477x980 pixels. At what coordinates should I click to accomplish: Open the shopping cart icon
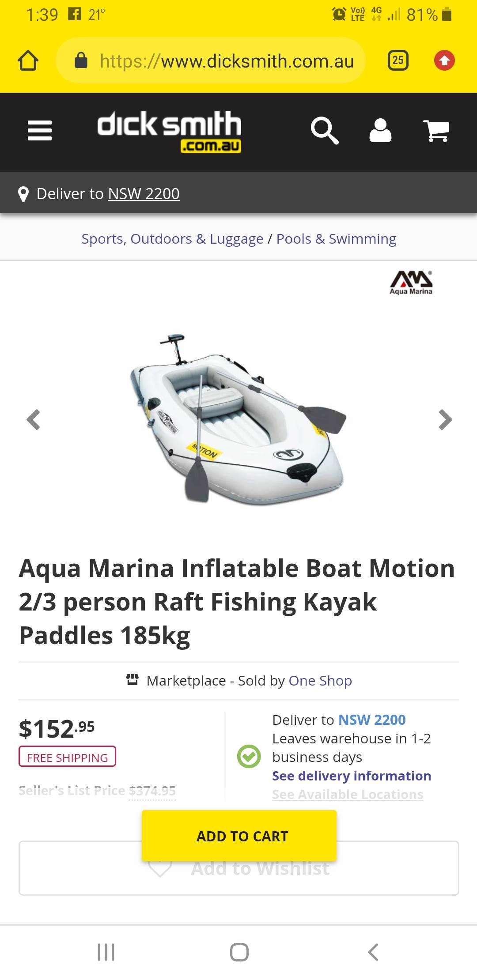(x=436, y=131)
